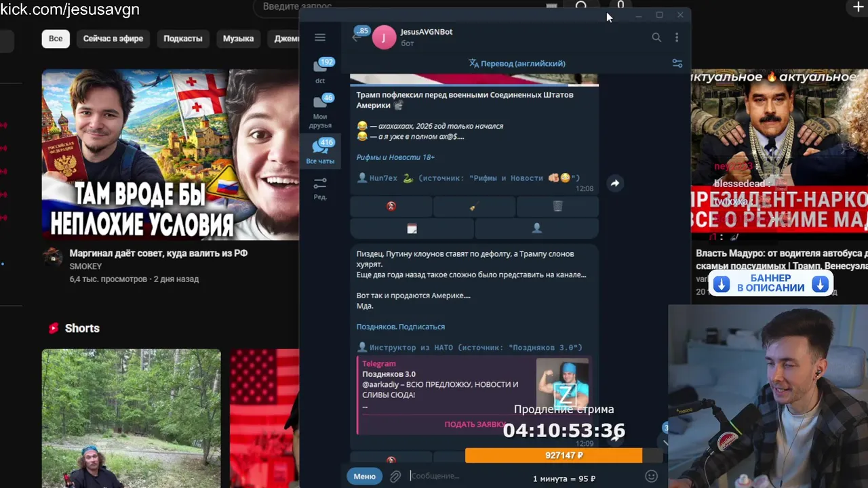The height and width of the screenshot is (488, 868).
Task: Translate messages with Перевод (английский)
Action: click(x=517, y=63)
